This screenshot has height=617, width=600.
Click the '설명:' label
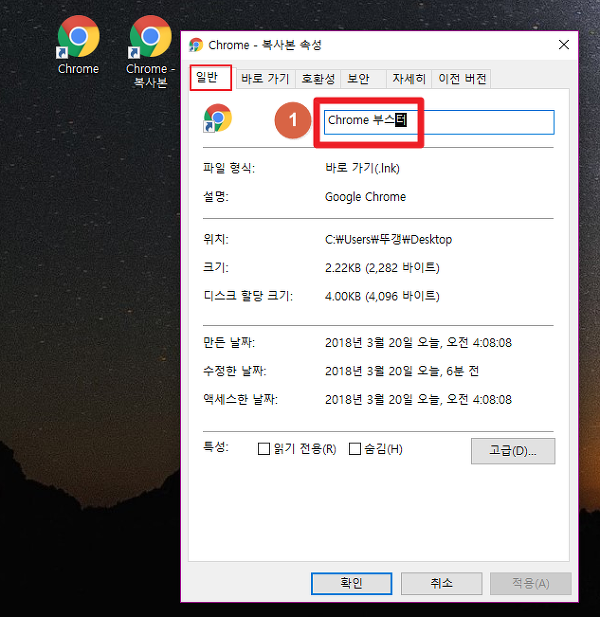pyautogui.click(x=216, y=197)
